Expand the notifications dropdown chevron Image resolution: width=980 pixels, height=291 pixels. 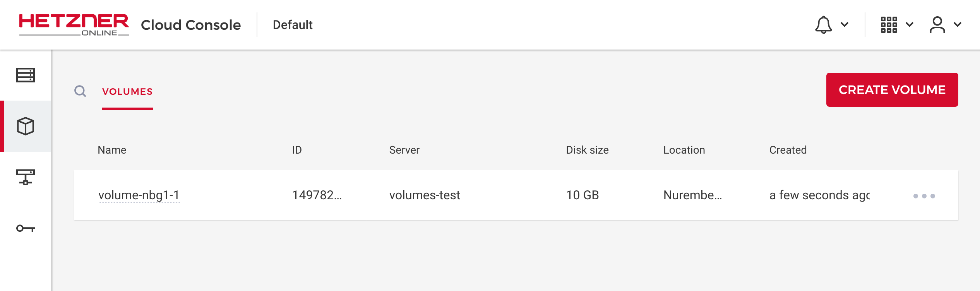coord(845,24)
